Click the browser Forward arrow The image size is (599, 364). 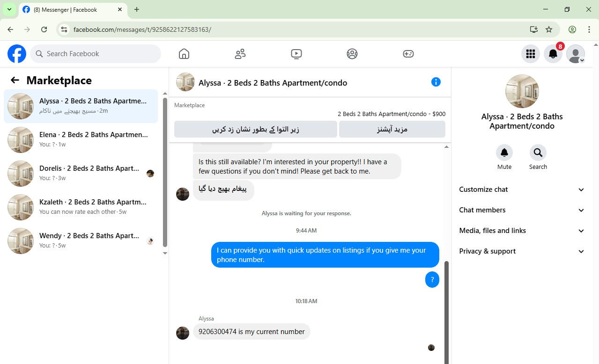coord(27,29)
